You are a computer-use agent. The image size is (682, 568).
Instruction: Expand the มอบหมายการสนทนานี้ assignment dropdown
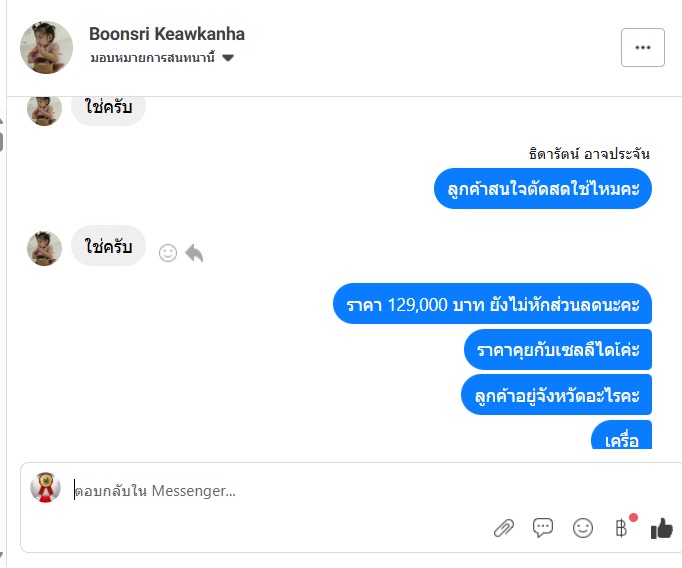click(228, 58)
